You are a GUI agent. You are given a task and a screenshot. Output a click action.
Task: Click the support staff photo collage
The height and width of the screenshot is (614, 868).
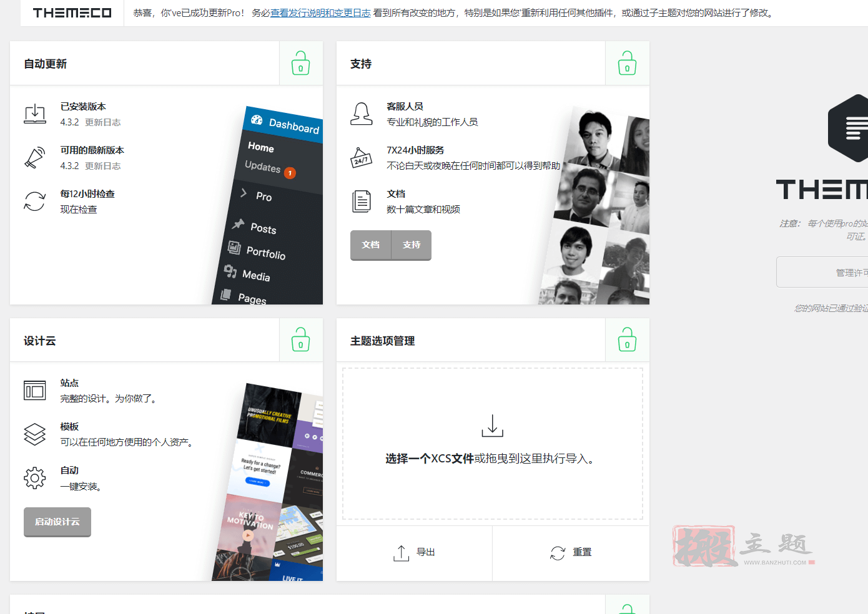click(x=594, y=205)
